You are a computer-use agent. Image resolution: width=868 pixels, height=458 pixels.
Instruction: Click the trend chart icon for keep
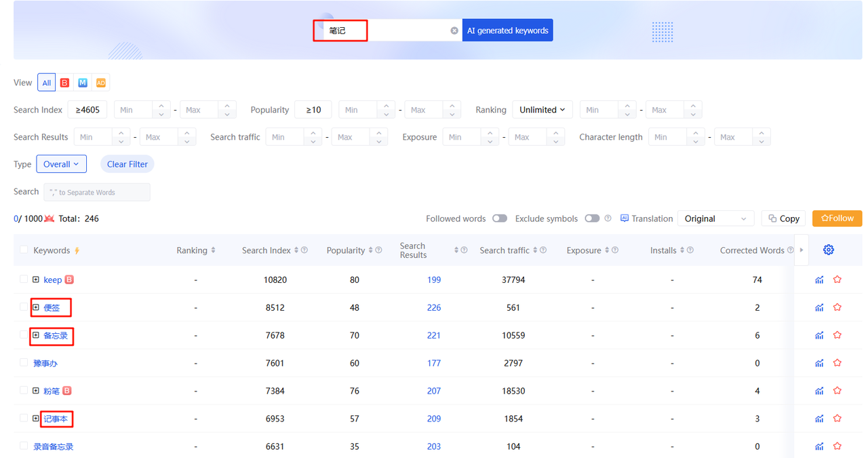point(819,280)
